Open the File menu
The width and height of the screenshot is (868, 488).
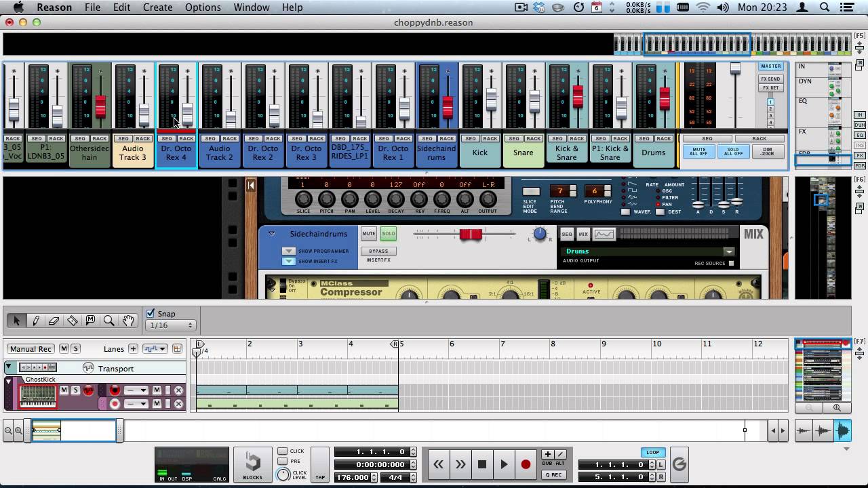pyautogui.click(x=92, y=7)
